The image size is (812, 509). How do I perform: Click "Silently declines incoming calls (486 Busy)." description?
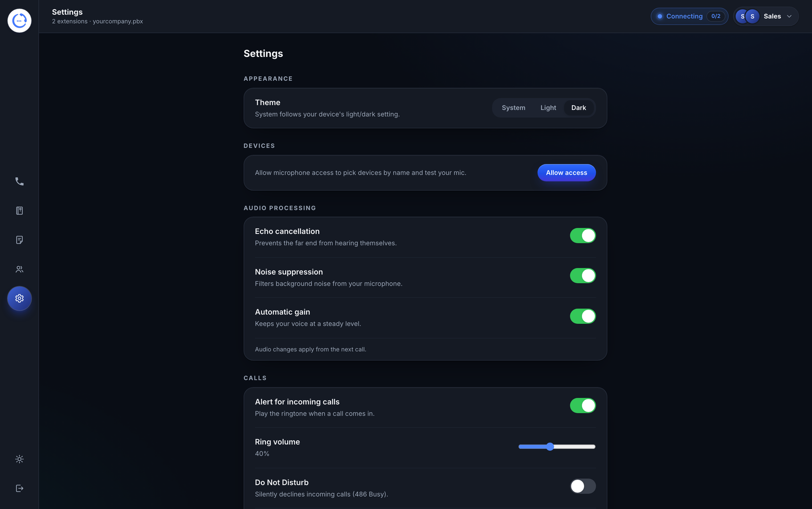(x=321, y=494)
